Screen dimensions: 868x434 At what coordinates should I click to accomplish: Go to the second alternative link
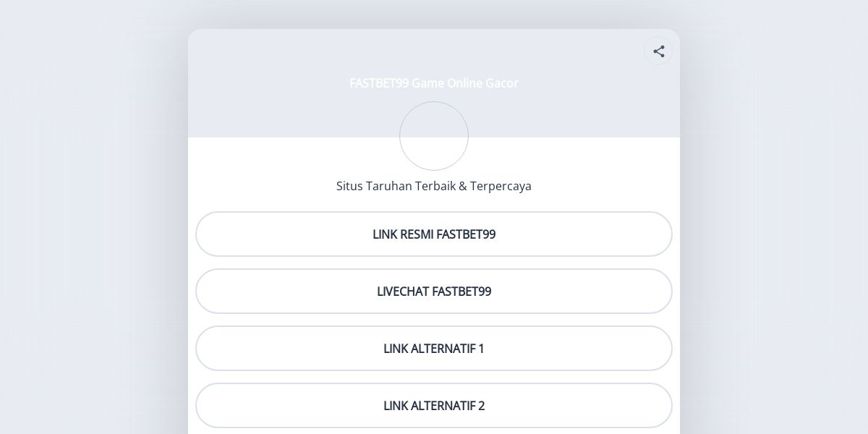[434, 405]
